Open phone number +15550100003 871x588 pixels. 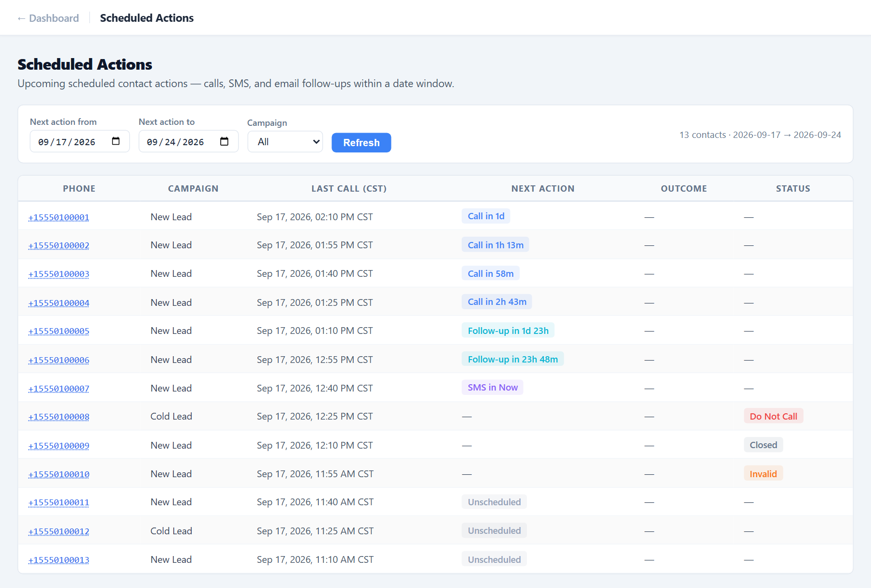click(x=59, y=274)
